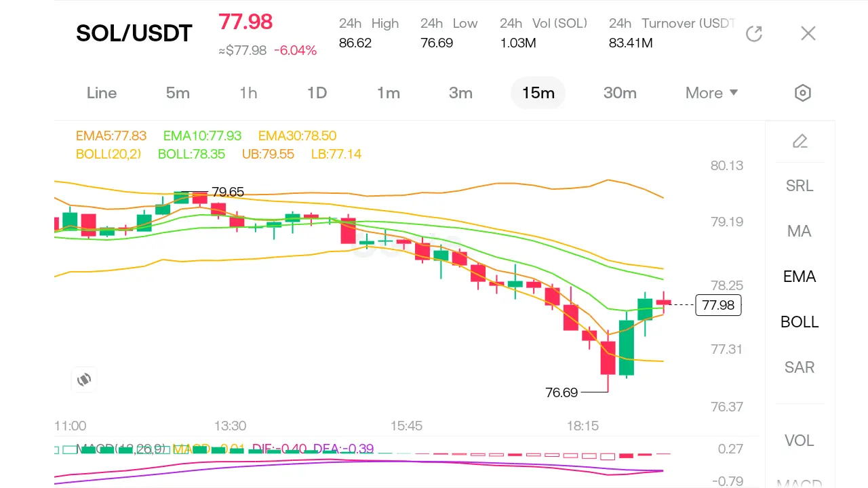Close the SOL/USDT chart panel

[808, 33]
